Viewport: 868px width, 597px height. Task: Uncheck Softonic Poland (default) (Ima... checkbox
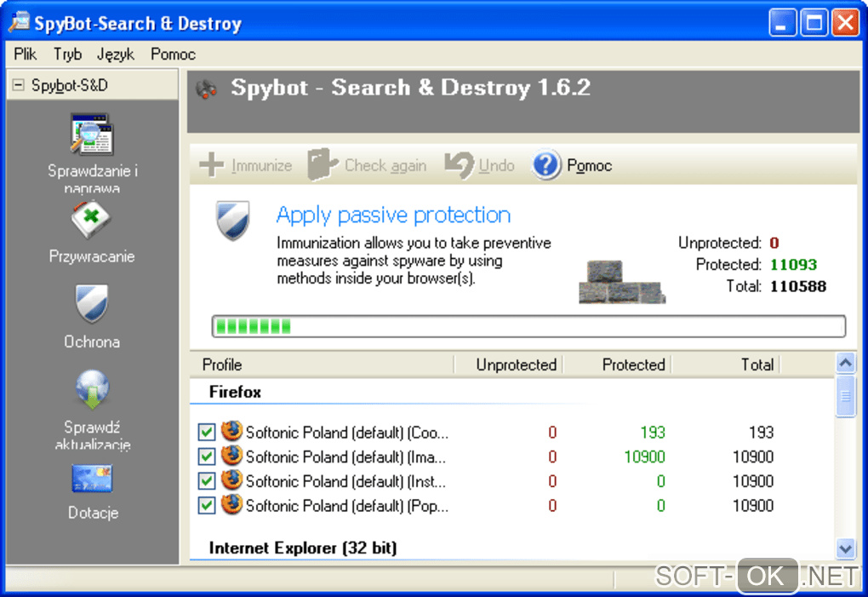(x=207, y=456)
